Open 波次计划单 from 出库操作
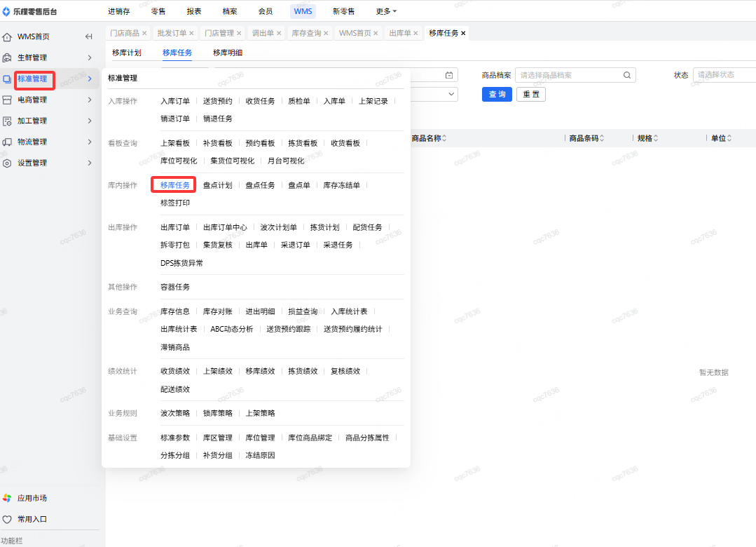Viewport: 756px width, 547px height. (x=279, y=227)
